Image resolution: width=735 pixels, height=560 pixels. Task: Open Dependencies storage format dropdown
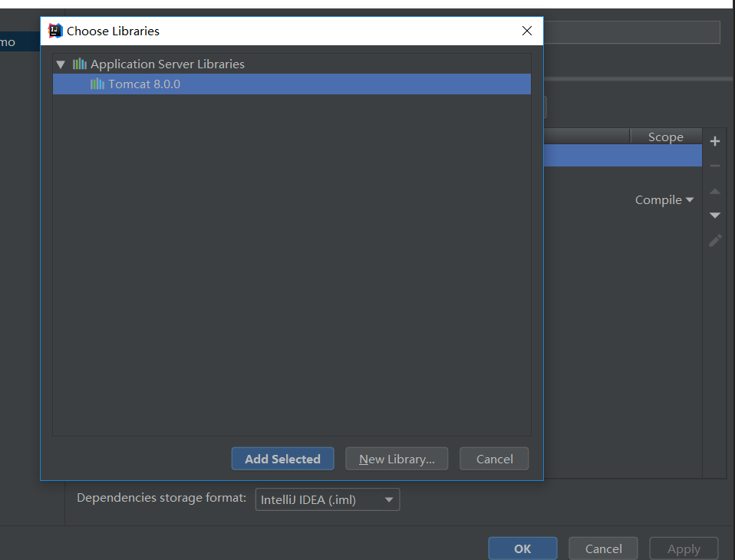pos(327,499)
